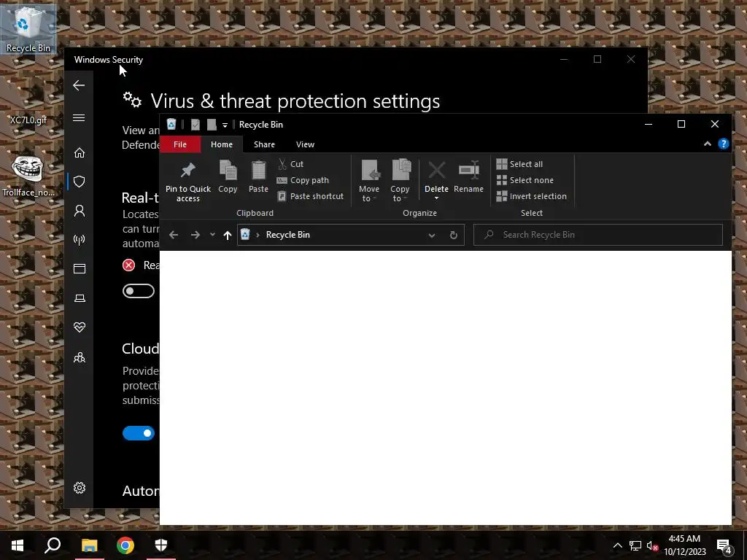This screenshot has width=747, height=560.
Task: Open Windows Security Home icon
Action: [79, 153]
